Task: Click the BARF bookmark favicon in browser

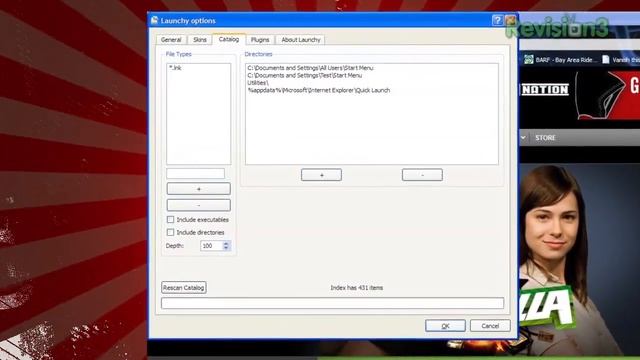Action: click(529, 60)
